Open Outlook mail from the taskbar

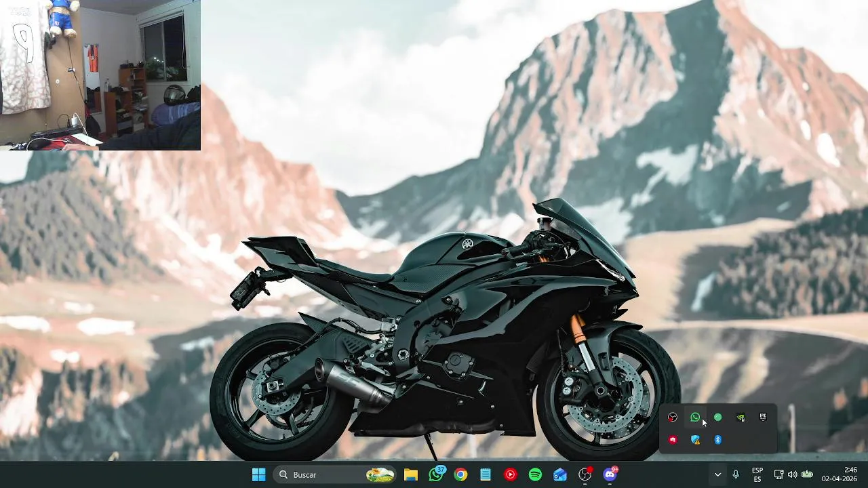coord(560,474)
